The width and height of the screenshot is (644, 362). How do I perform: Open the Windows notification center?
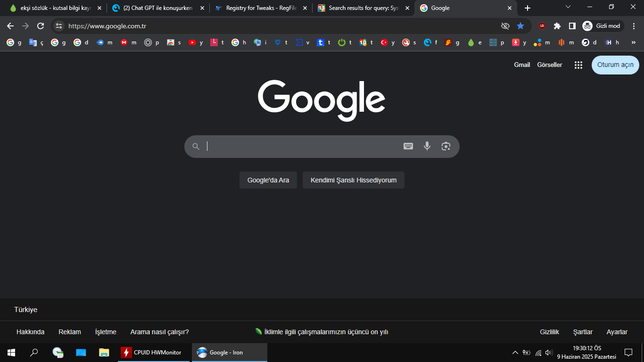(x=628, y=352)
